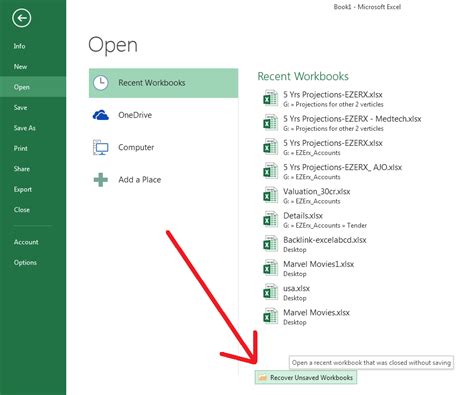Screen dimensions: 474x395
Task: Click Excel icon beside Backlink-excelabcd.xlsx
Action: (x=270, y=244)
